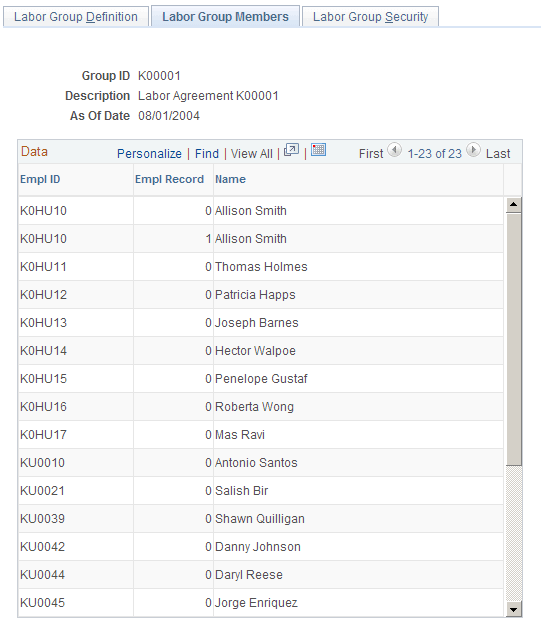
Task: Click the next rows arrow icon
Action: pyautogui.click(x=473, y=150)
